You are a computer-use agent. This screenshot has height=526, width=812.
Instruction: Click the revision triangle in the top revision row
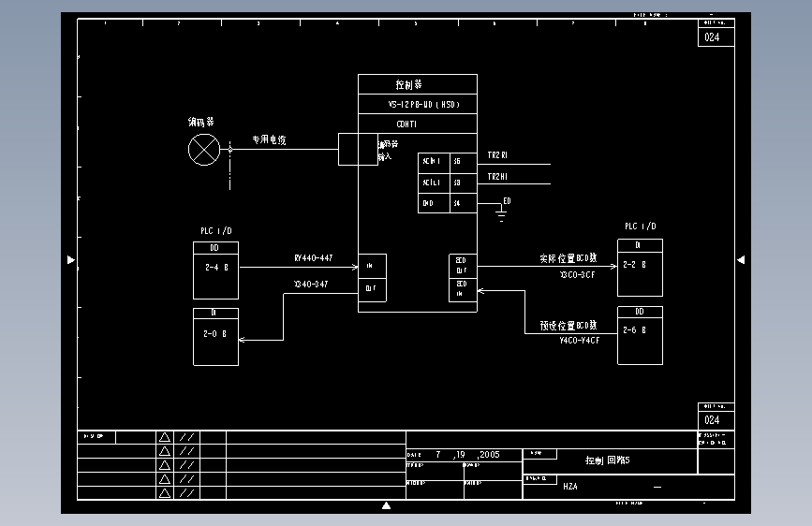pos(165,437)
